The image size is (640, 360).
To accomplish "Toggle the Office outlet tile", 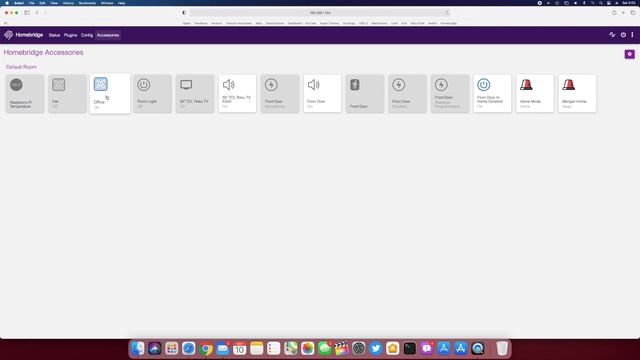I will (110, 93).
